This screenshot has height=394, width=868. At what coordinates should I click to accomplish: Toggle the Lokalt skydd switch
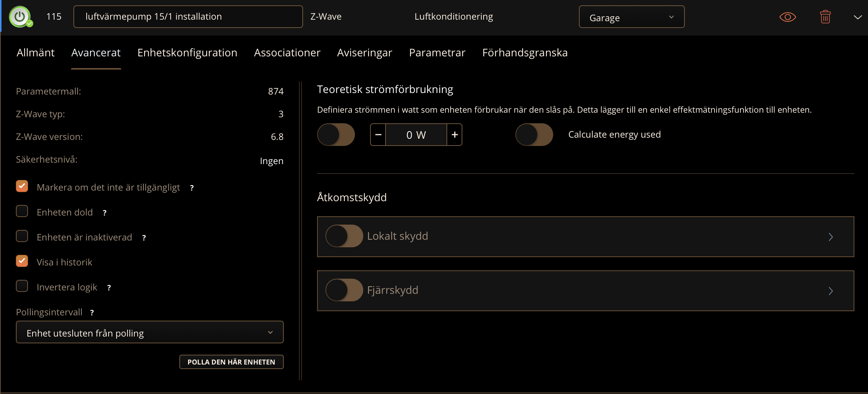click(x=344, y=236)
